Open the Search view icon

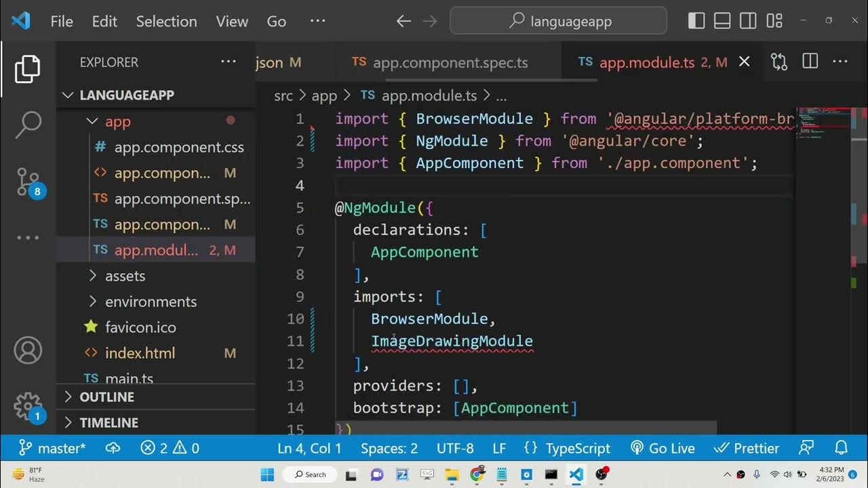[28, 124]
